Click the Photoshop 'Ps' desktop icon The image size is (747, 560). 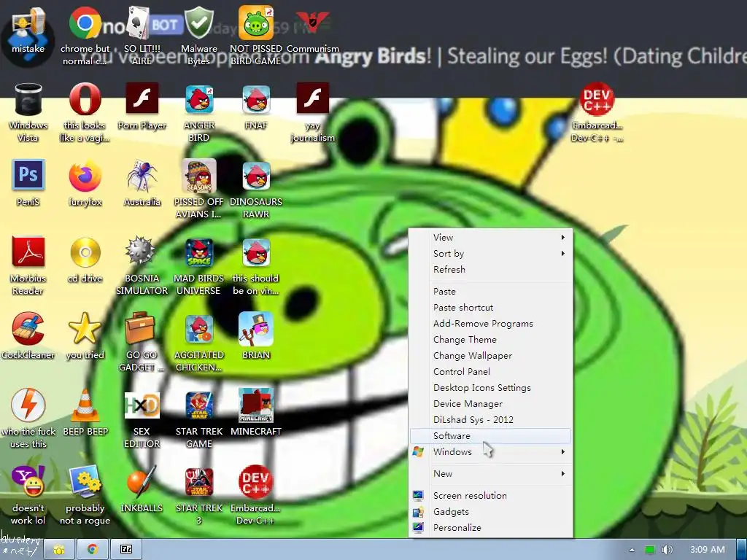click(28, 175)
